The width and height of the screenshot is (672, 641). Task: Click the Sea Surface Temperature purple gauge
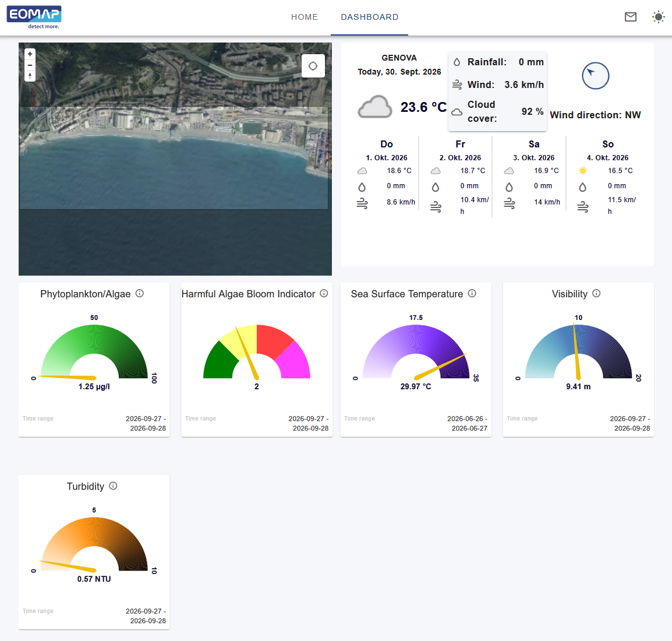(x=416, y=351)
